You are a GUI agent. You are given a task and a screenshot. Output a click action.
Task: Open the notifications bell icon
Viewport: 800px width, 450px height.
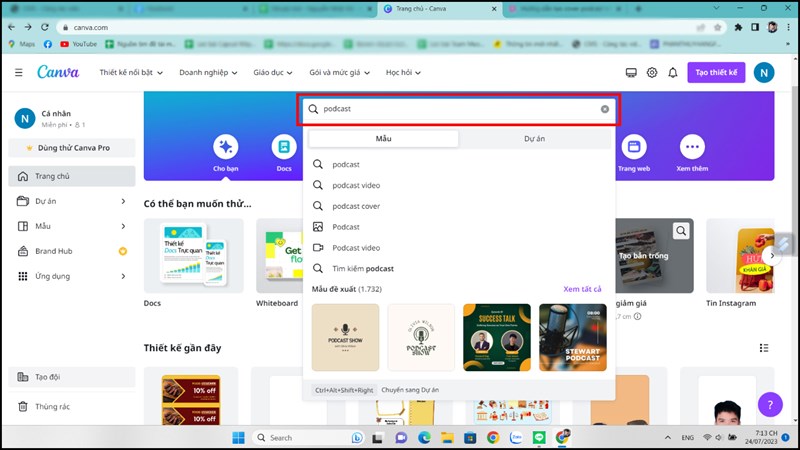[673, 73]
